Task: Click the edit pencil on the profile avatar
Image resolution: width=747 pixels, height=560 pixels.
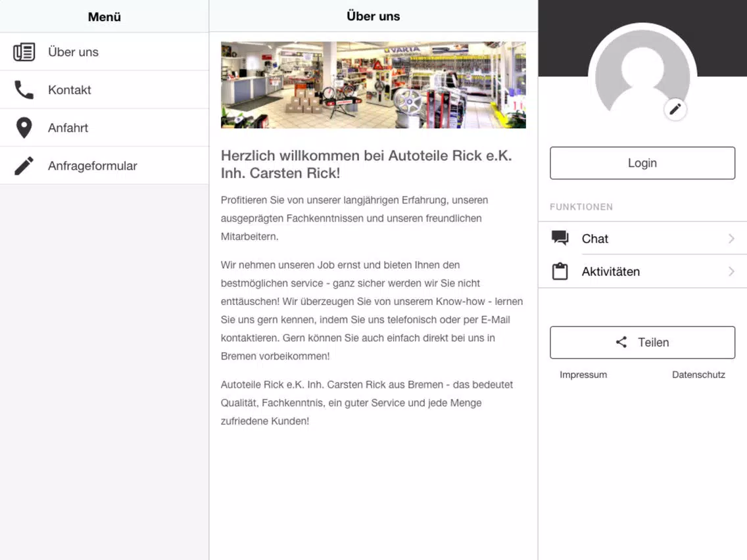Action: 675,110
